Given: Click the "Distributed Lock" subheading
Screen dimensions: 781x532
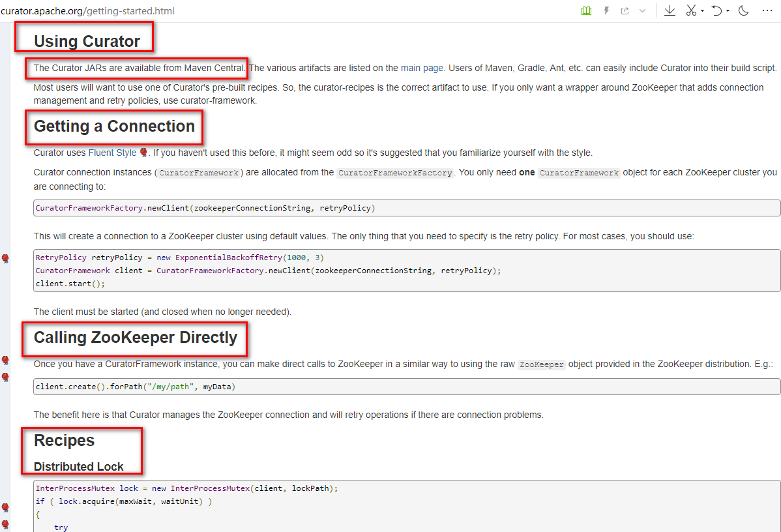Looking at the screenshot, I should 79,467.
